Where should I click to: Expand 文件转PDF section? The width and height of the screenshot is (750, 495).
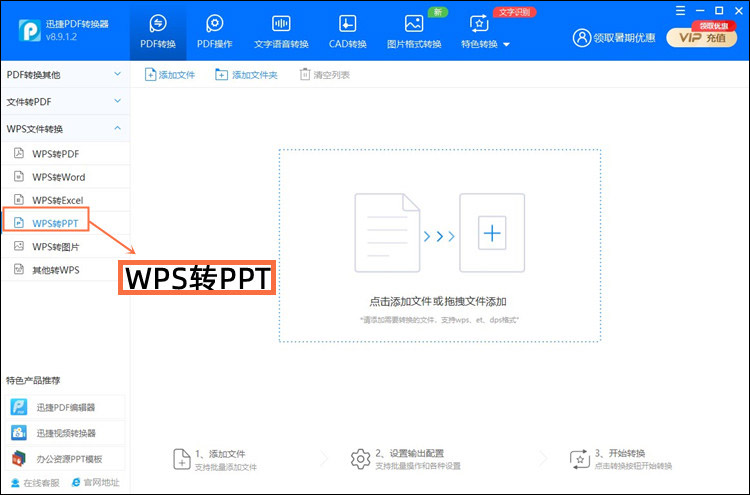(x=65, y=101)
